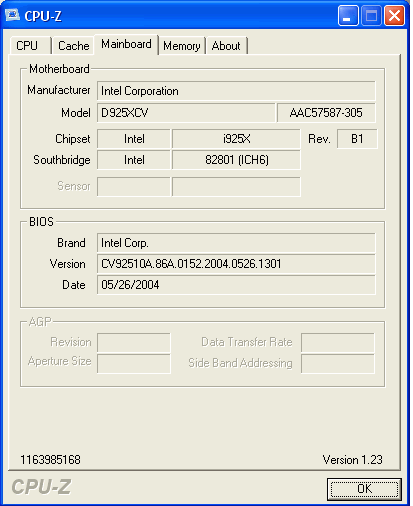Screen dimensions: 413x506
Task: Click the Brand label in BIOS group
Action: click(x=71, y=243)
